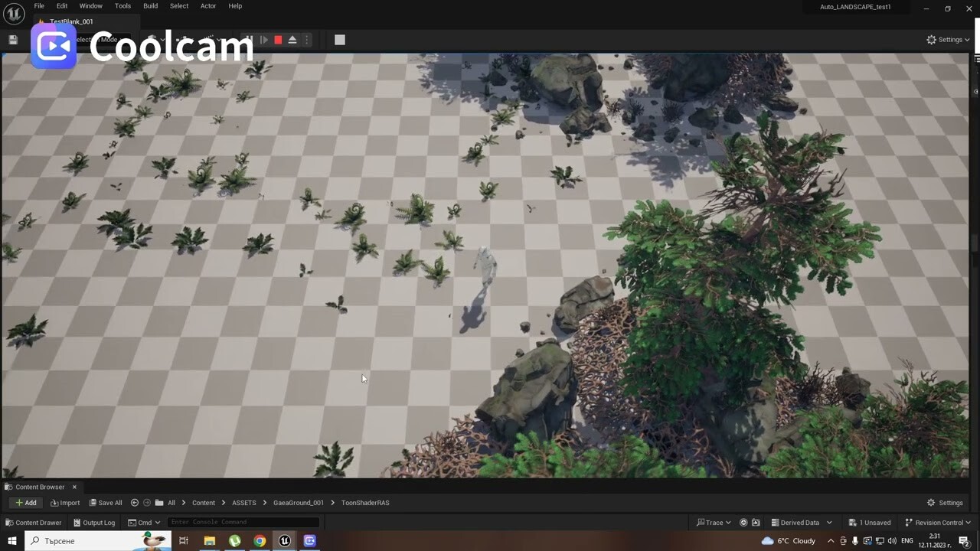
Task: Click the Unreal Engine logo icon top-left
Action: (13, 13)
